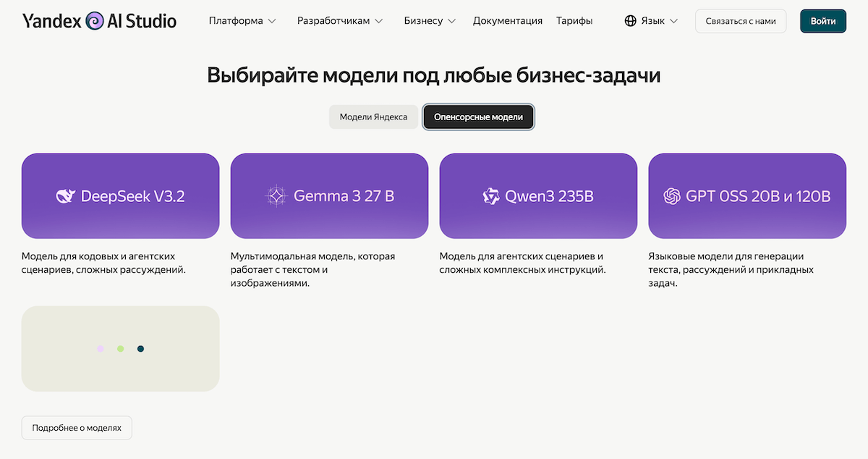868x459 pixels.
Task: Go to Документация page
Action: pos(508,21)
